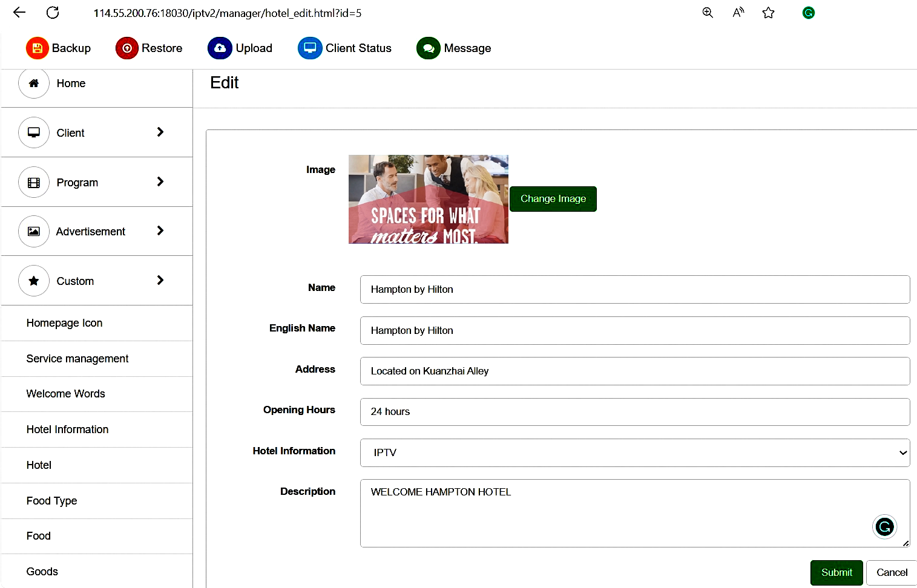Click the Program film icon in sidebar
917x588 pixels.
pos(34,182)
